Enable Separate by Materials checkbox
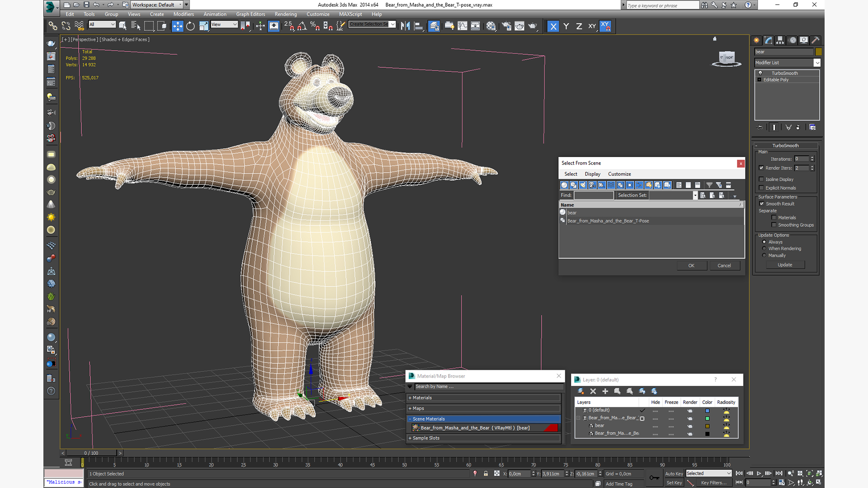Screen dimensions: 868x488 (x=774, y=218)
